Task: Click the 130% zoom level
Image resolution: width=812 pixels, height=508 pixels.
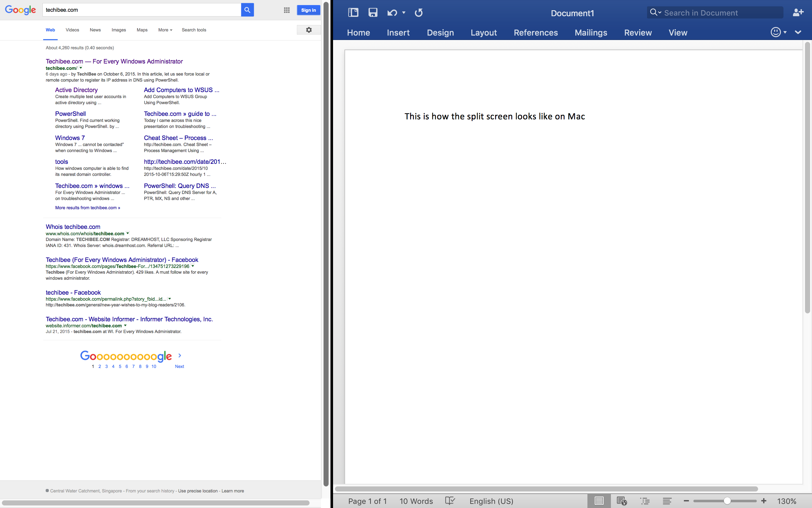Action: (787, 501)
